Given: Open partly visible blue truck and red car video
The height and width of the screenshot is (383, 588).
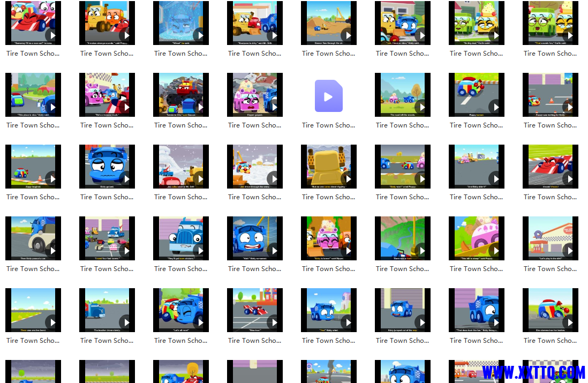Looking at the screenshot, I should pos(181,371).
